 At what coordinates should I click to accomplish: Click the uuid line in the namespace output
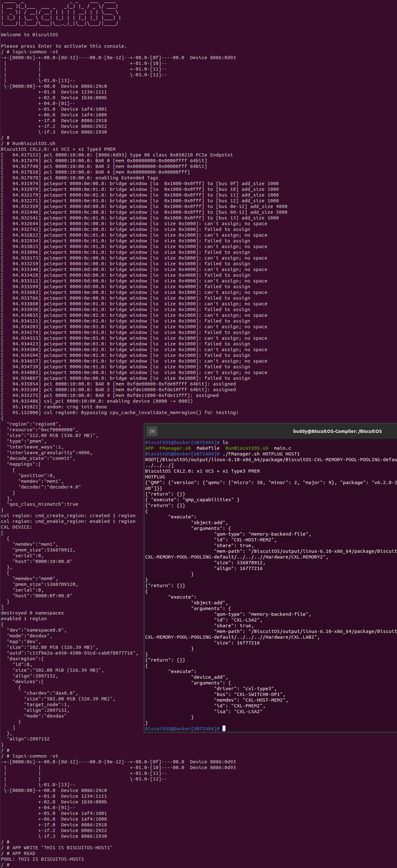72,653
